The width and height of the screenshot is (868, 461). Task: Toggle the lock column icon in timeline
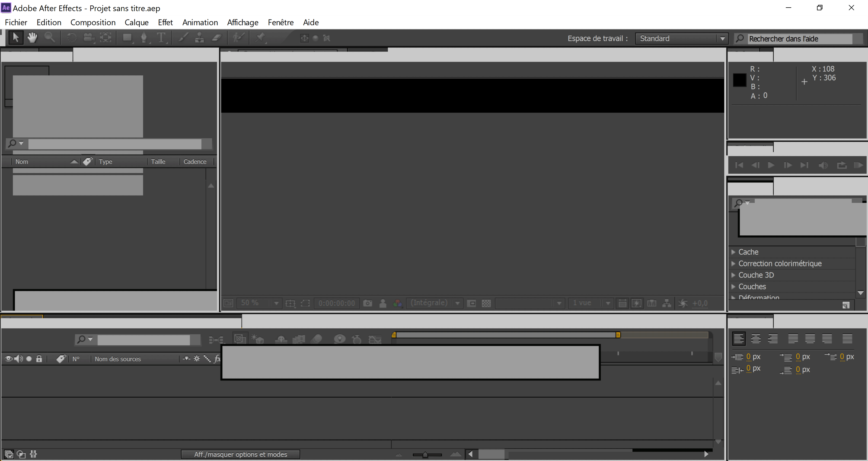coord(39,358)
